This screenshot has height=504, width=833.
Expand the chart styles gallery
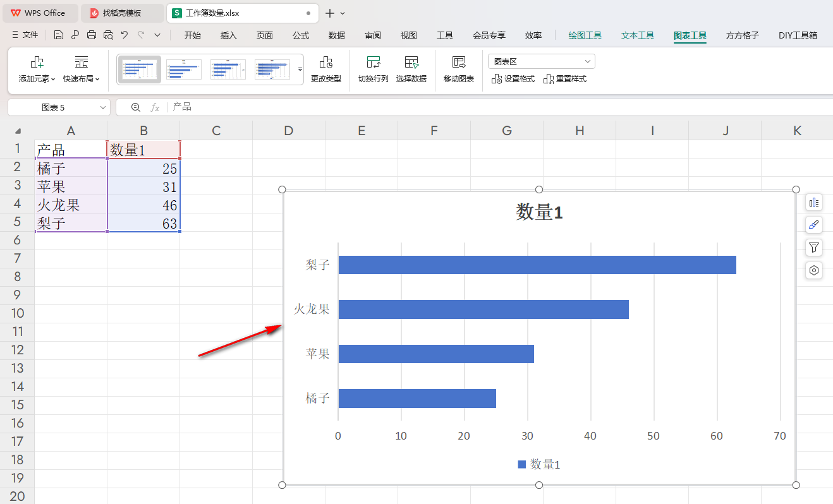pos(300,69)
